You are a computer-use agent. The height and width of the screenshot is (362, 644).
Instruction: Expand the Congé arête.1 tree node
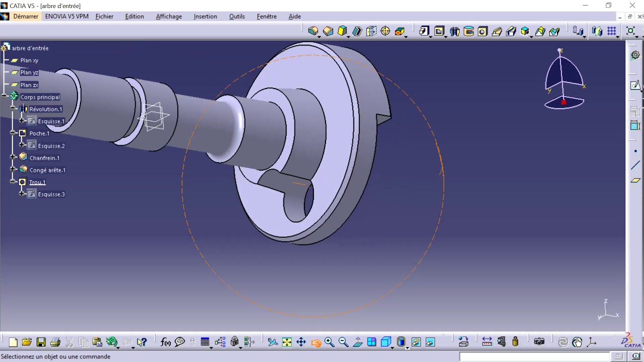click(x=14, y=170)
